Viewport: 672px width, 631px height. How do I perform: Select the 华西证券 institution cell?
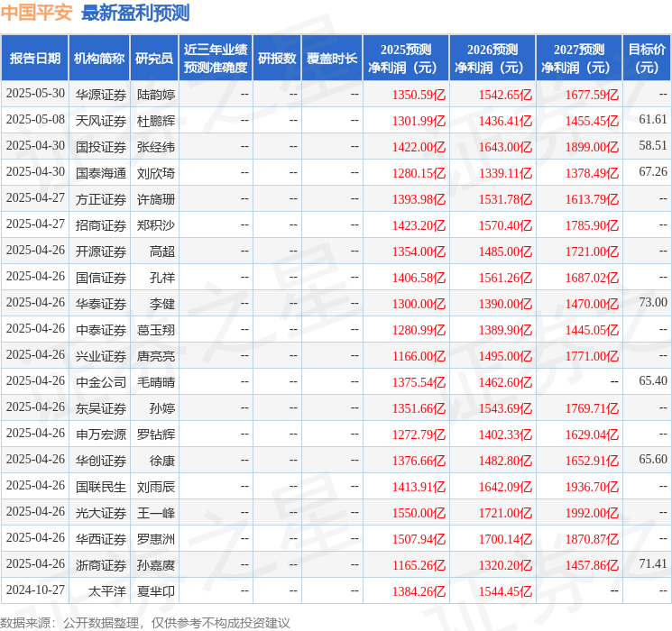(x=101, y=539)
